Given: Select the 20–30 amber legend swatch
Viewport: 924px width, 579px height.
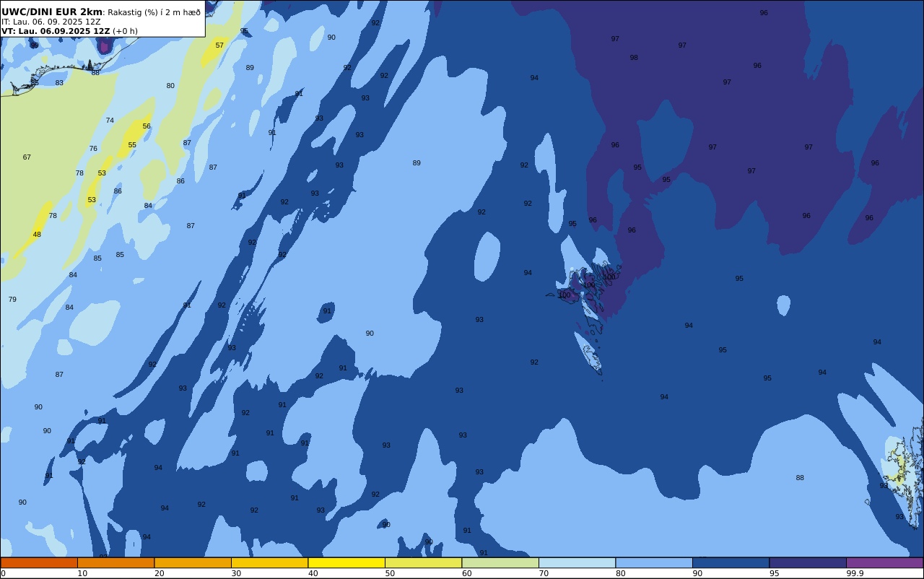Looking at the screenshot, I should 193,563.
